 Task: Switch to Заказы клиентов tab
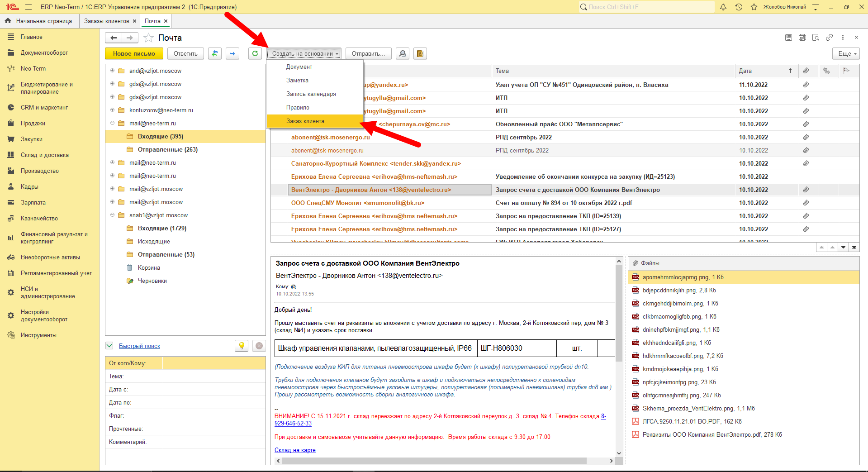point(107,21)
